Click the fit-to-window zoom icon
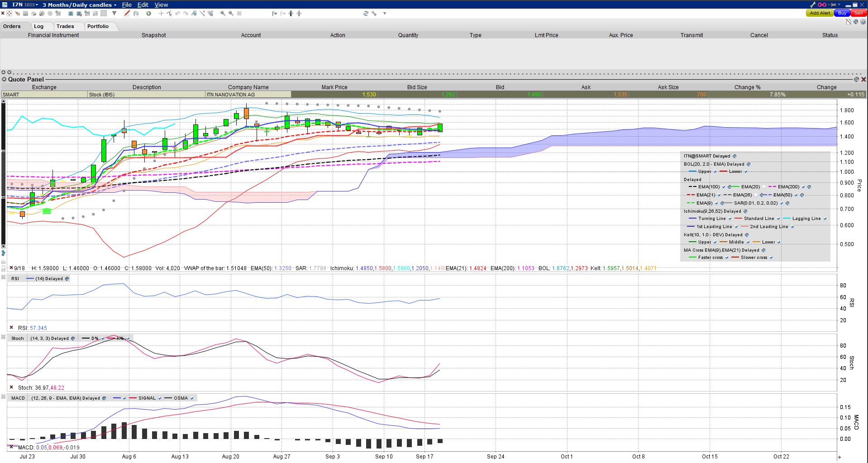The width and height of the screenshot is (868, 463). (239, 13)
